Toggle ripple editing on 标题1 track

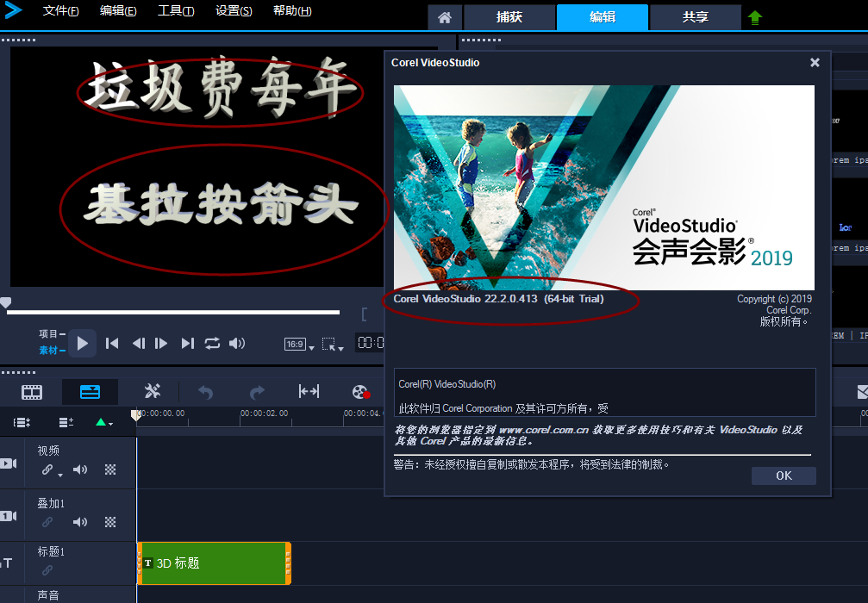click(x=47, y=569)
